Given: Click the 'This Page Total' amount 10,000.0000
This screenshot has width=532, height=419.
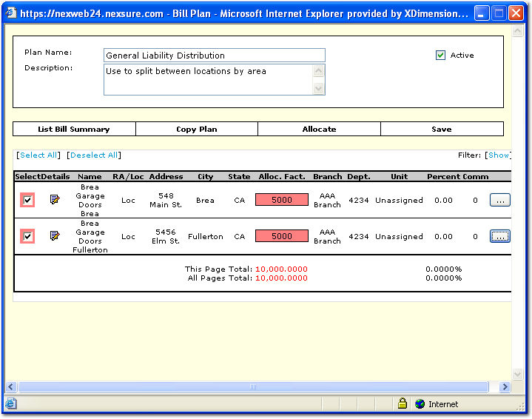Looking at the screenshot, I should click(281, 269).
